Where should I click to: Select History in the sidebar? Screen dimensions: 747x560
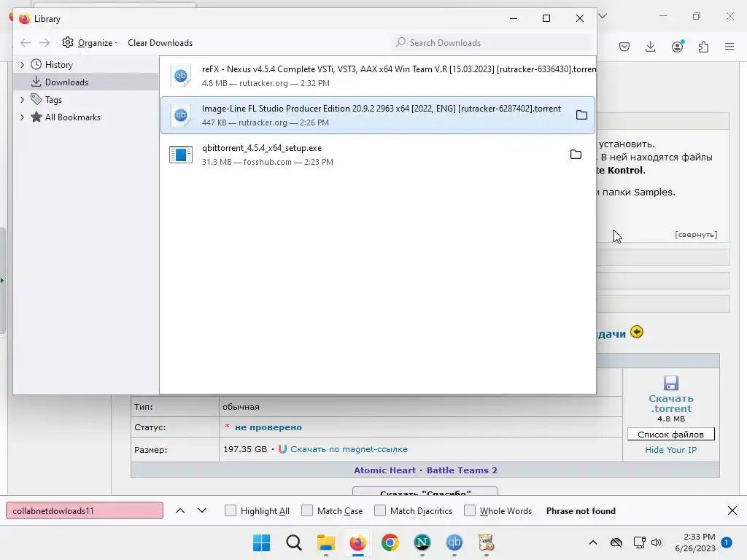click(x=58, y=65)
